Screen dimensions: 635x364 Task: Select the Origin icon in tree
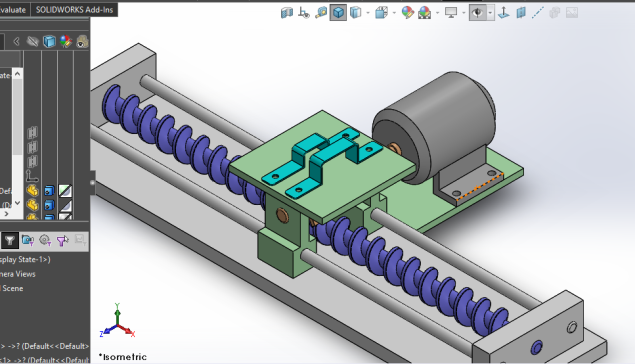click(32, 176)
